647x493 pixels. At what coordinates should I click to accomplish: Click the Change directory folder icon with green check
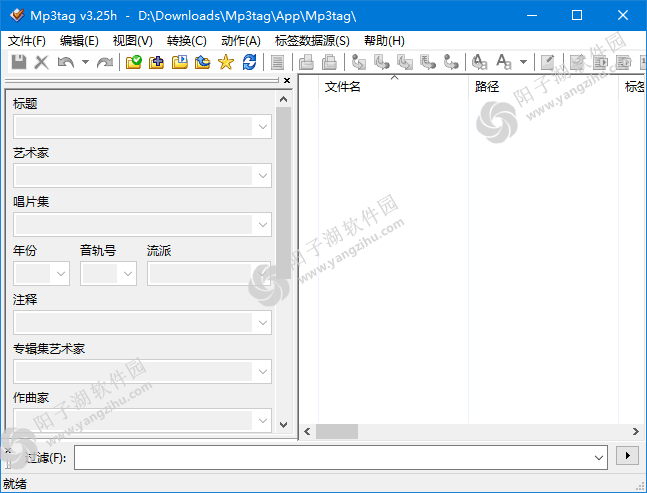(134, 62)
